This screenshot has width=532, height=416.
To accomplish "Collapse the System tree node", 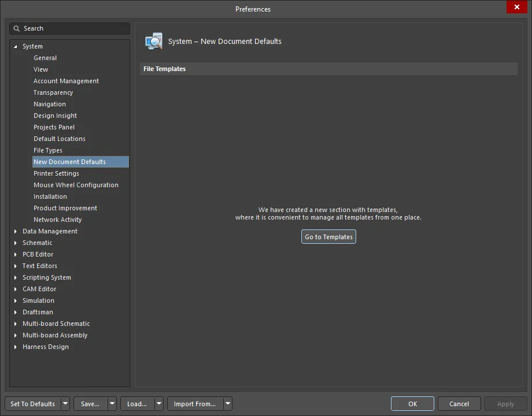I will [x=15, y=46].
